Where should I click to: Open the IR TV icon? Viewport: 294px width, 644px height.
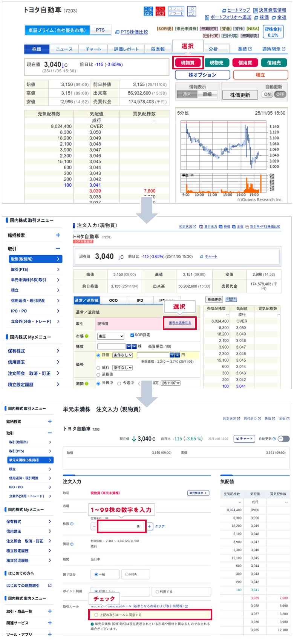[x=191, y=11]
